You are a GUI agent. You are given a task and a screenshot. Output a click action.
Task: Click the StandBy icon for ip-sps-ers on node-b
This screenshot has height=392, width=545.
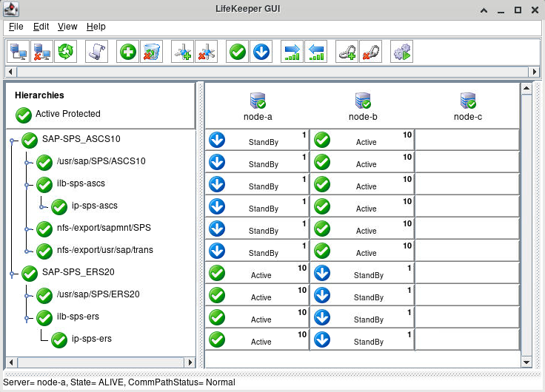(x=322, y=339)
